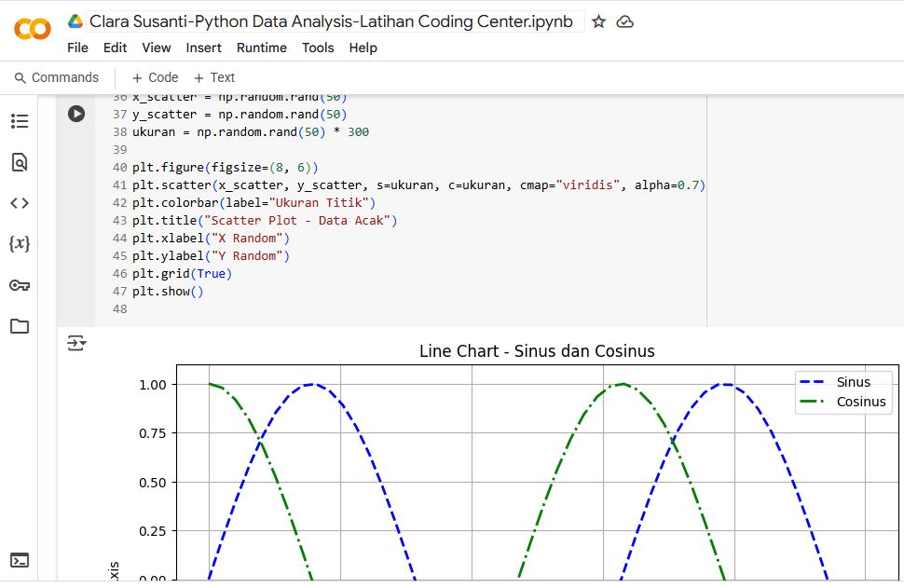The image size is (904, 588).
Task: Click the ukuran assignment on line 38
Action: click(x=251, y=132)
